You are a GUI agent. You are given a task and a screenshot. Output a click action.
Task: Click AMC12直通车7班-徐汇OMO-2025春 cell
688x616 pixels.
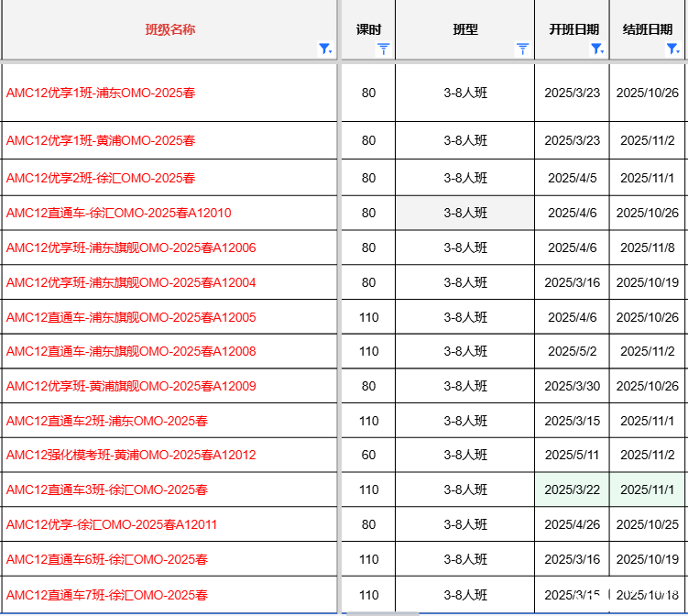169,595
